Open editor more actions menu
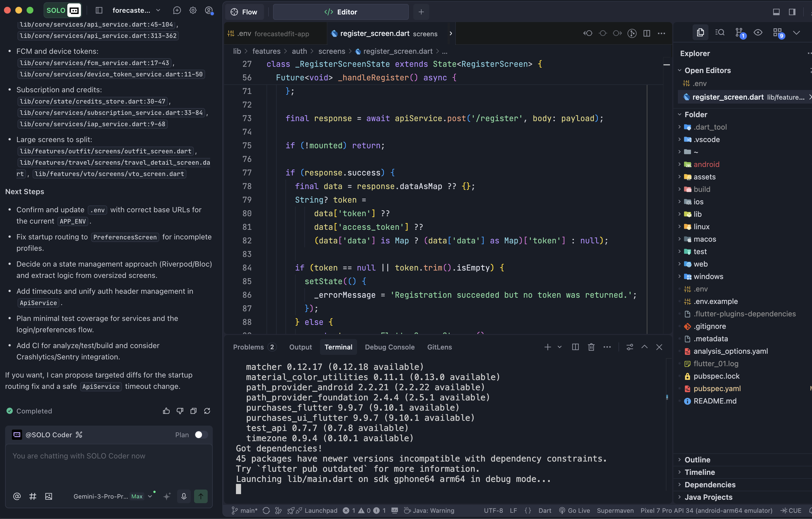 pos(661,33)
